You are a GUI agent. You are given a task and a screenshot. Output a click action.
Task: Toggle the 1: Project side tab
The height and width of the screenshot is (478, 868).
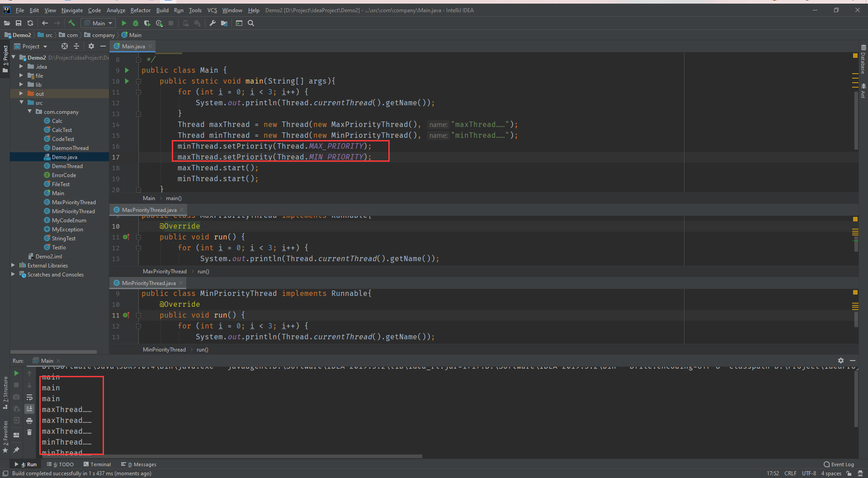coord(5,59)
